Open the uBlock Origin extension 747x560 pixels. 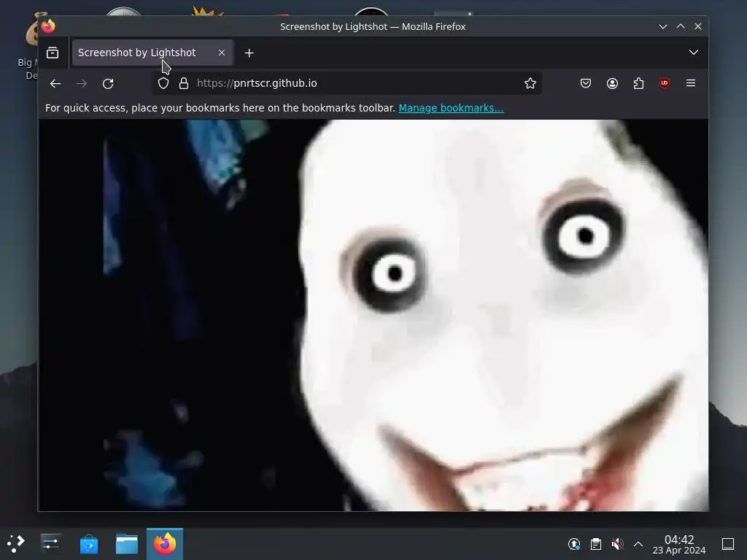pos(664,83)
